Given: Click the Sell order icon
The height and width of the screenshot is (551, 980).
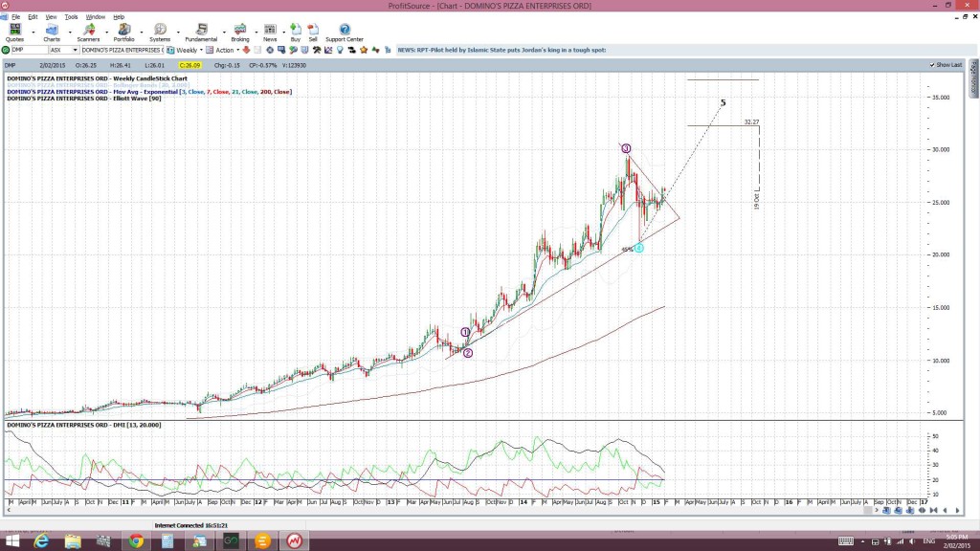Looking at the screenshot, I should (313, 33).
